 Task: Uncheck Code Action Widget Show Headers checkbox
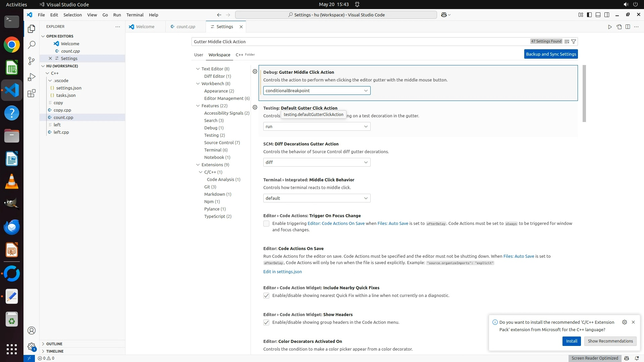(266, 322)
